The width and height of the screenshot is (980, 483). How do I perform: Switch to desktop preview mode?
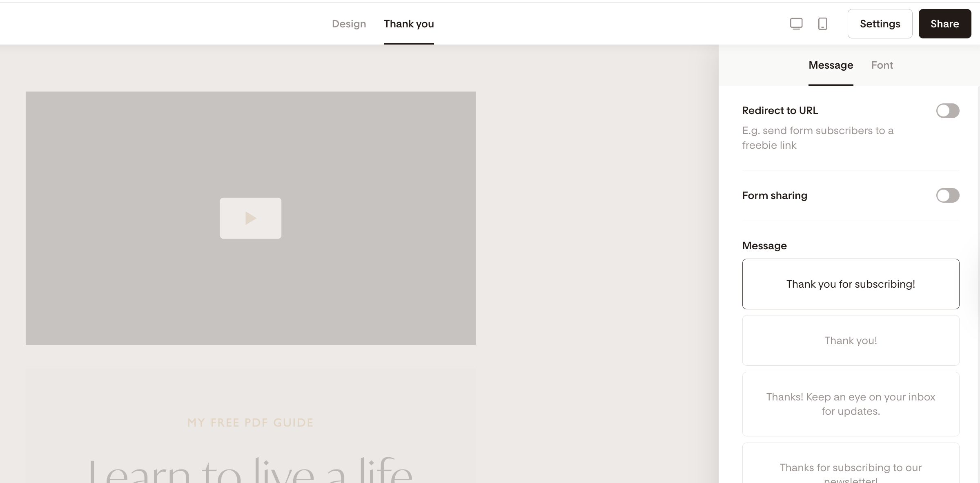pos(796,24)
